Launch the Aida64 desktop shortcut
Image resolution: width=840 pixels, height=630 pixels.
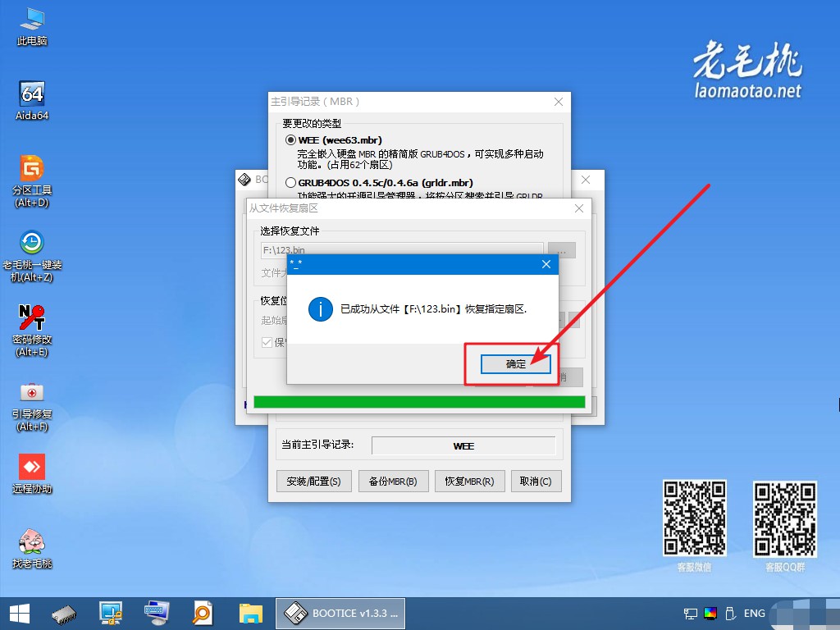[x=32, y=101]
